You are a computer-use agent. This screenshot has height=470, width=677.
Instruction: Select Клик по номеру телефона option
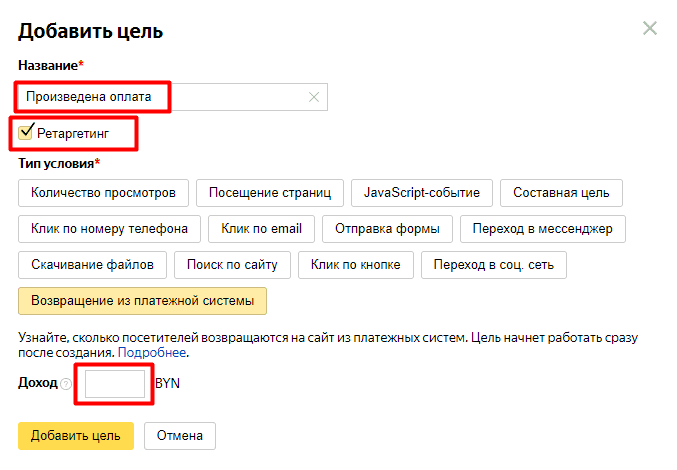[x=110, y=228]
